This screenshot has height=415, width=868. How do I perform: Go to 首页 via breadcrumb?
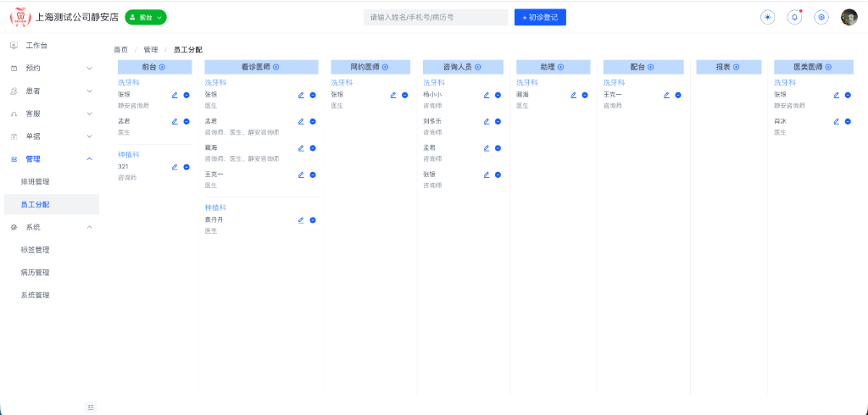tap(120, 50)
